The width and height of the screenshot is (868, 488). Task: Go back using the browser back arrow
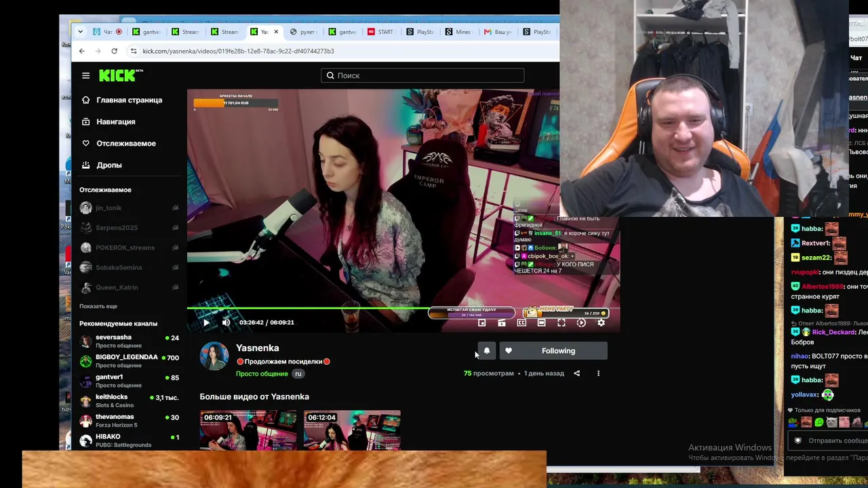pyautogui.click(x=82, y=51)
